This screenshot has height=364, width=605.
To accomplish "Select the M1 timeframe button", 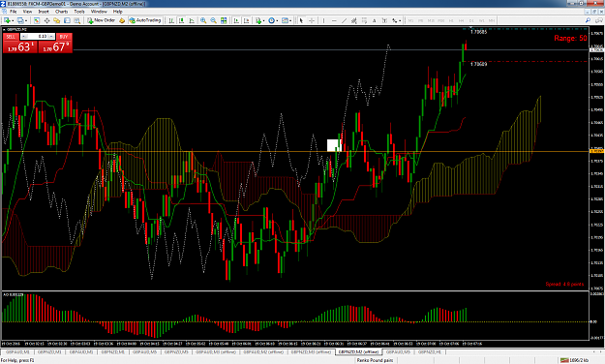I will coord(411,20).
